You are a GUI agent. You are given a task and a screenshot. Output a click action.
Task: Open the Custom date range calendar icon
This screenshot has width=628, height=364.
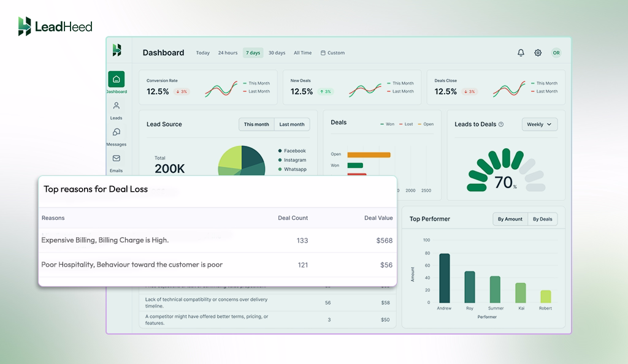click(323, 53)
